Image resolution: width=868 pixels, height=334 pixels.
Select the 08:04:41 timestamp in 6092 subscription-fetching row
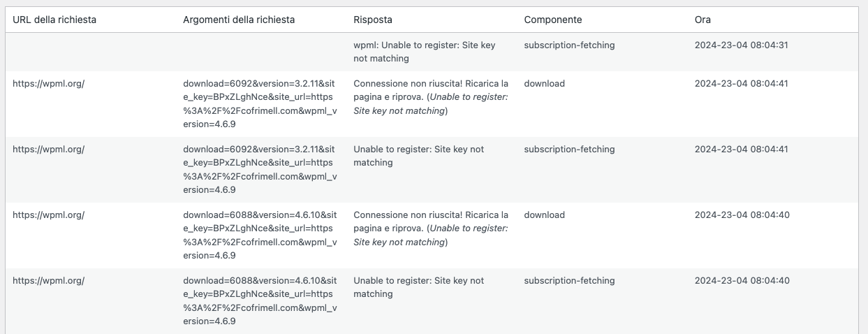click(742, 149)
